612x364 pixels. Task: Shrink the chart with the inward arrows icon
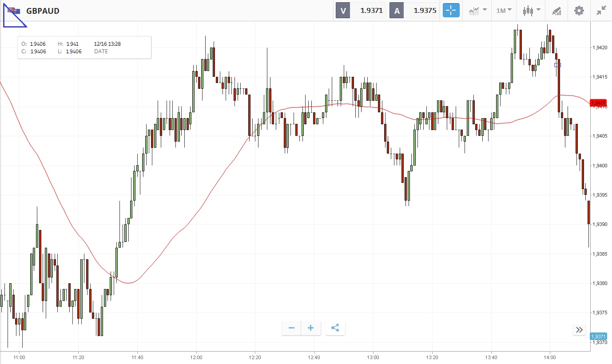tap(601, 11)
